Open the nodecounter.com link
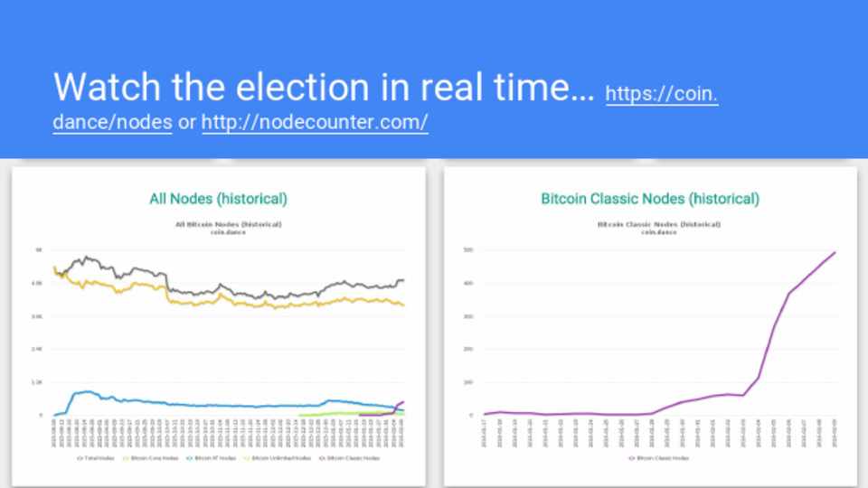The image size is (868, 488). [315, 122]
